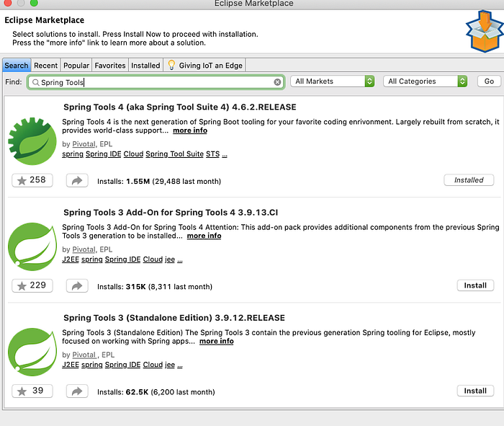Click J2EE tag on Standalone Edition
The image size is (504, 426).
click(x=71, y=365)
